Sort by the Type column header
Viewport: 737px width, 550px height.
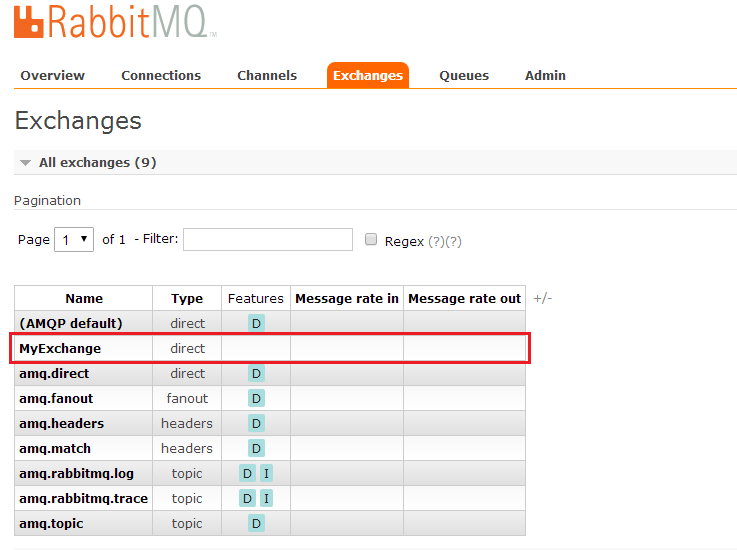[187, 299]
